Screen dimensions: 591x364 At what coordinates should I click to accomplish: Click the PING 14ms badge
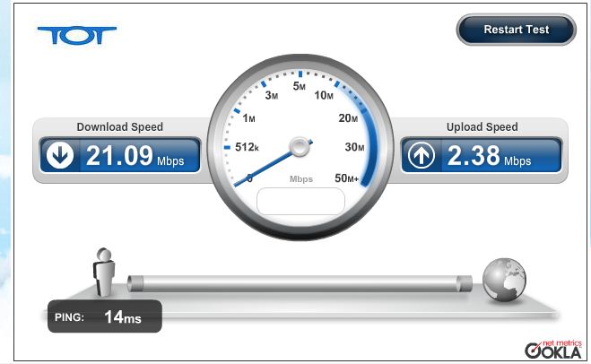105,316
